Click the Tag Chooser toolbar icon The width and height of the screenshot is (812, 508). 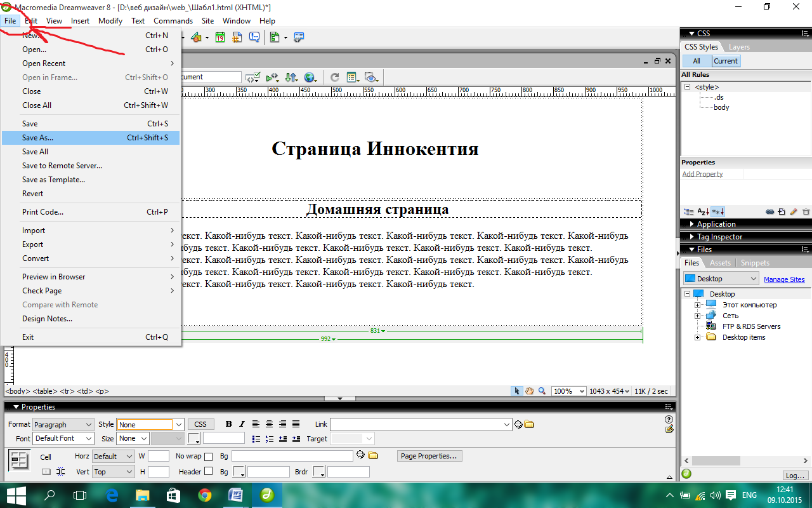click(x=299, y=37)
